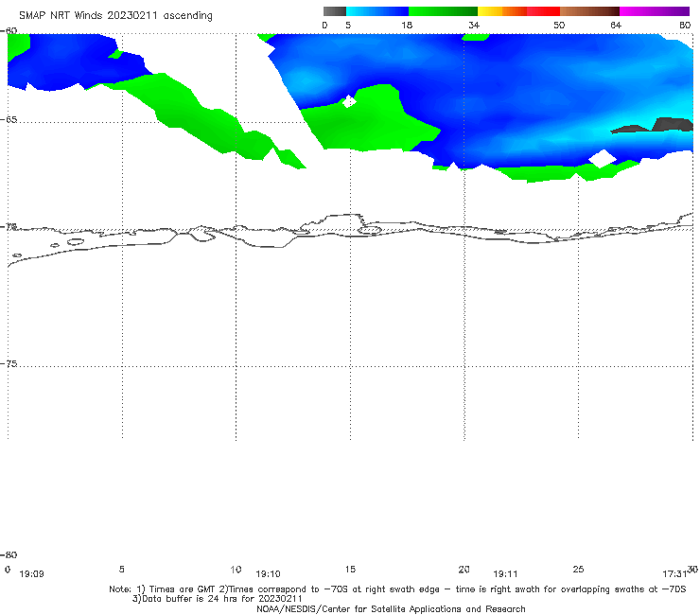The height and width of the screenshot is (615, 700).
Task: Click the swath time 19:10
Action: click(268, 574)
